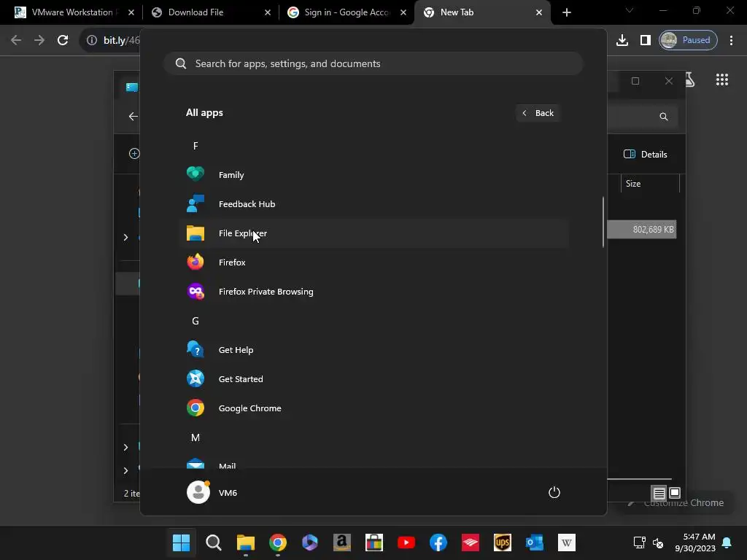Close the Download File tab
This screenshot has height=560, width=747.
tap(268, 12)
